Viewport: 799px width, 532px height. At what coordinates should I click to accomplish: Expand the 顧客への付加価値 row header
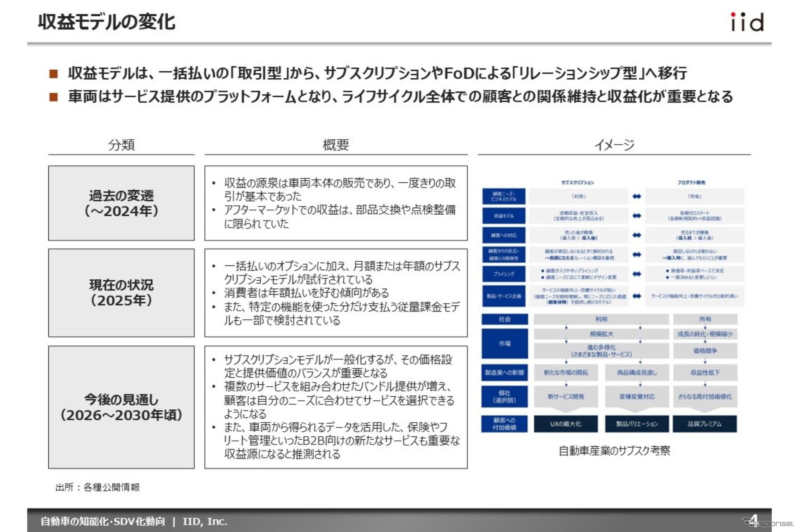pyautogui.click(x=504, y=424)
